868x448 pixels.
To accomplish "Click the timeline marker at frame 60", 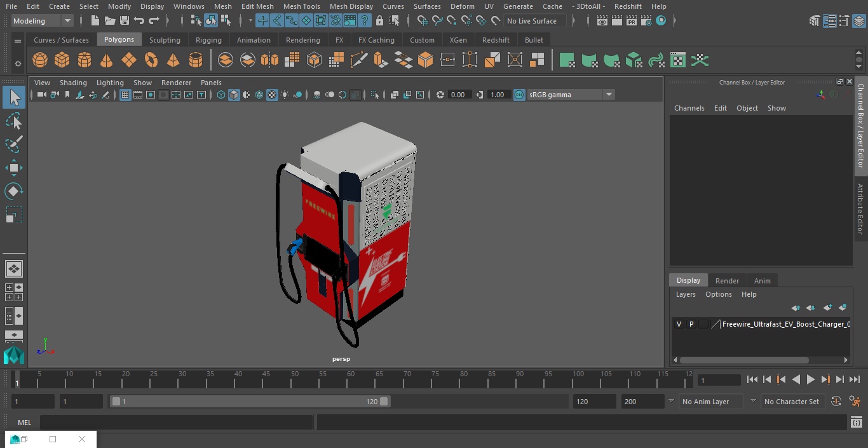I will coord(351,379).
